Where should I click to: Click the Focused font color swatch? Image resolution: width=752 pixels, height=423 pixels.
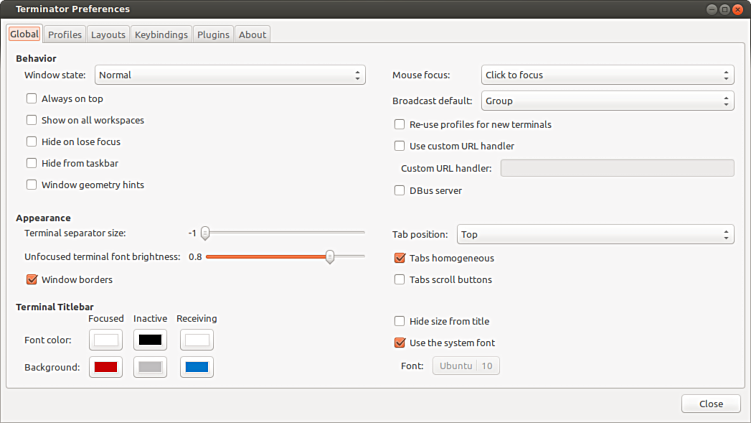click(106, 340)
